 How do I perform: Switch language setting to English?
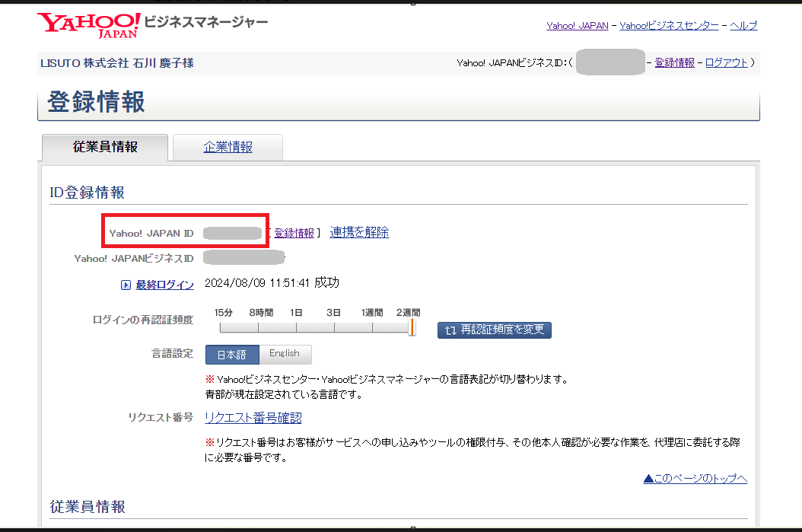point(285,354)
